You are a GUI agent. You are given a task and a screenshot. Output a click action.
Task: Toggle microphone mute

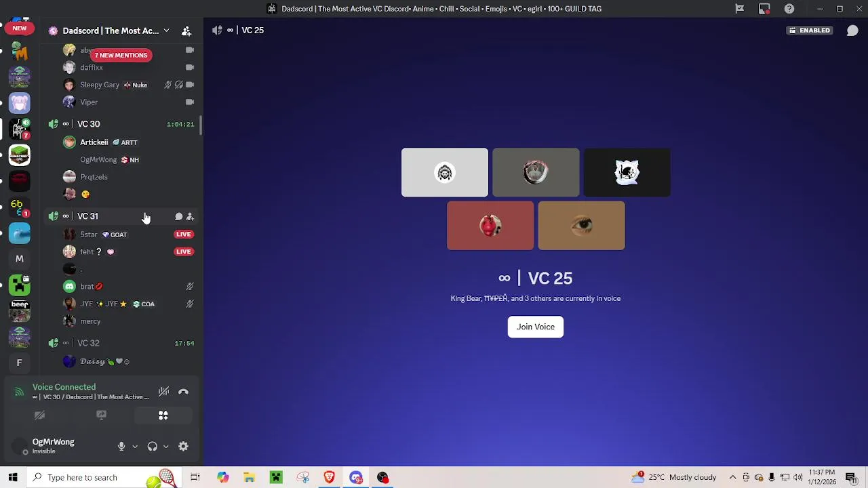pyautogui.click(x=121, y=447)
